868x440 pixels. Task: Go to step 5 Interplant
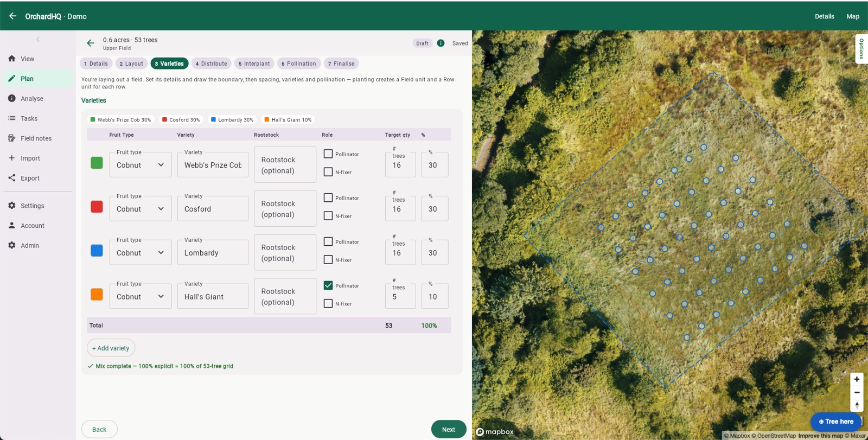pos(254,63)
